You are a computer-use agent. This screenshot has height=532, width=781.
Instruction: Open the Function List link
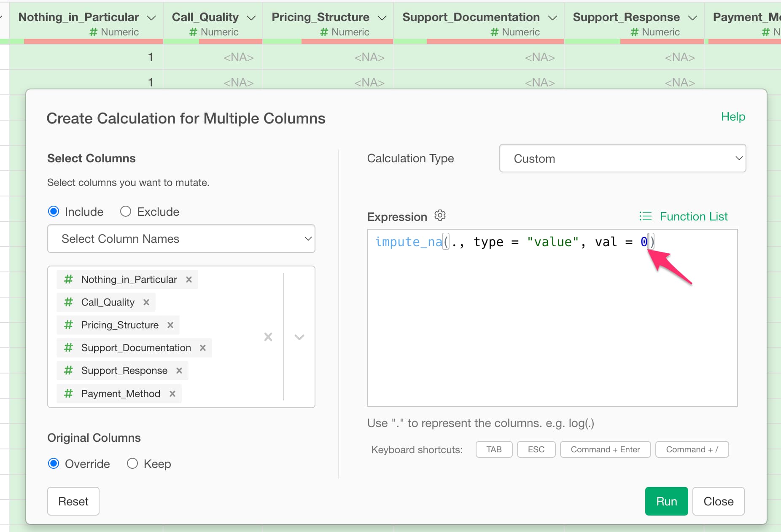[684, 216]
